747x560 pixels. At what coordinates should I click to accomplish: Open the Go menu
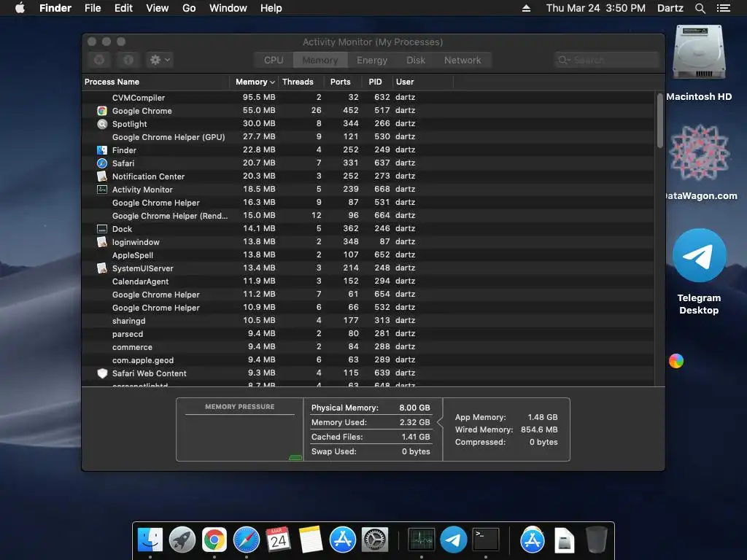[189, 8]
